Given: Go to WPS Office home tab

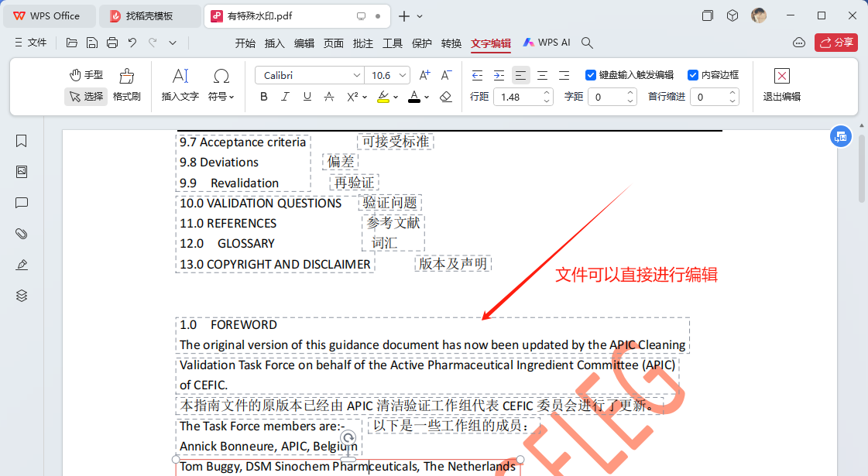Looking at the screenshot, I should click(49, 16).
